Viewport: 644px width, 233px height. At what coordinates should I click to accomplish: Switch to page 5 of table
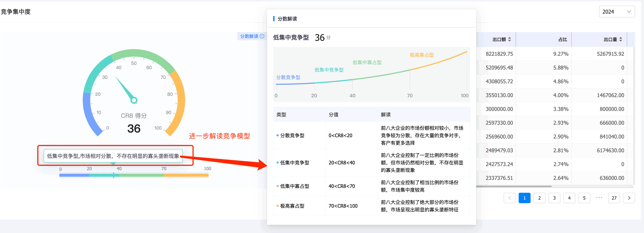coord(584,198)
